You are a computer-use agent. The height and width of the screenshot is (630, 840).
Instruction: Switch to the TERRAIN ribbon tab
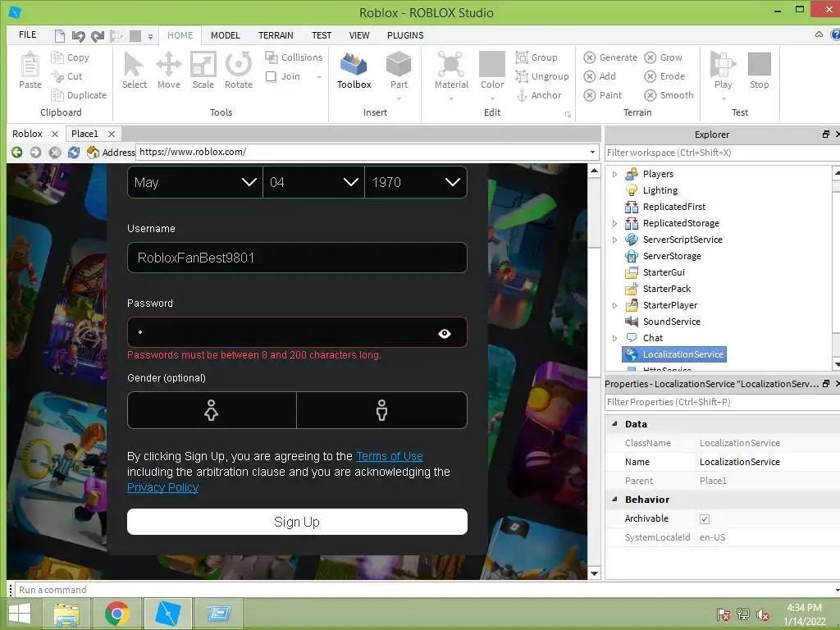276,35
